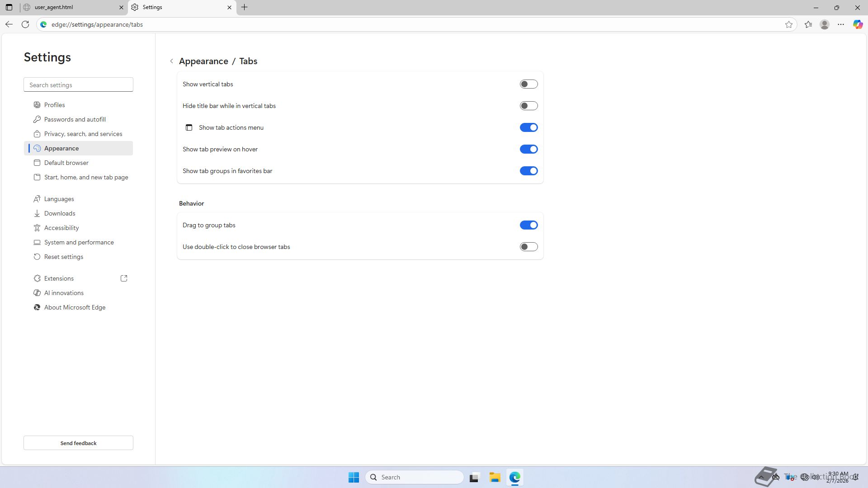The image size is (868, 488).
Task: Click the Send feedback button
Action: click(78, 443)
